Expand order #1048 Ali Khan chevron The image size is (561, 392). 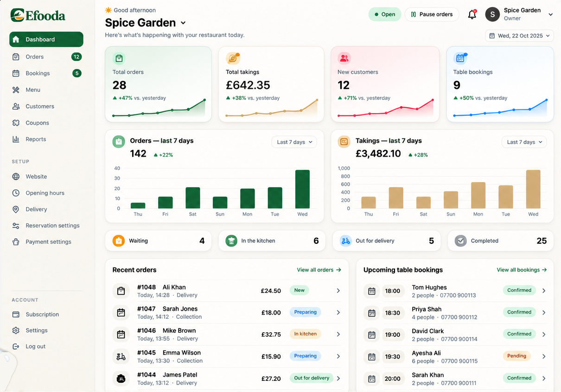[x=338, y=291]
